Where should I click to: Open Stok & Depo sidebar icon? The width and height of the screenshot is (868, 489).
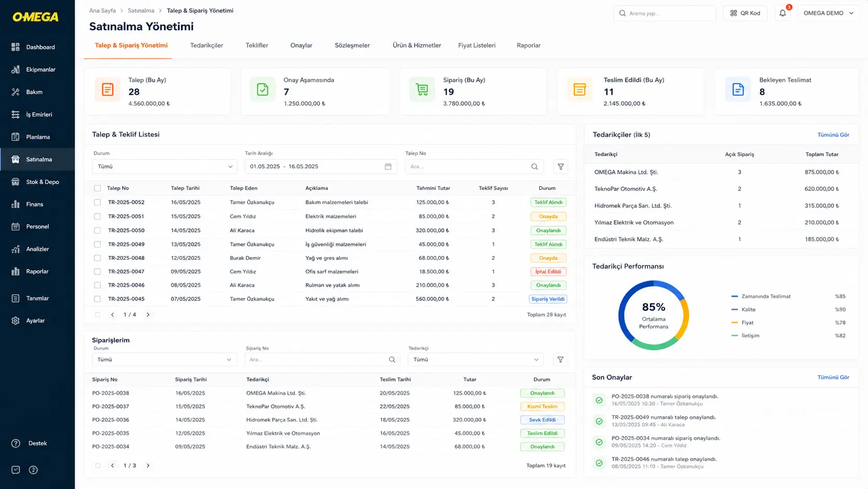16,182
